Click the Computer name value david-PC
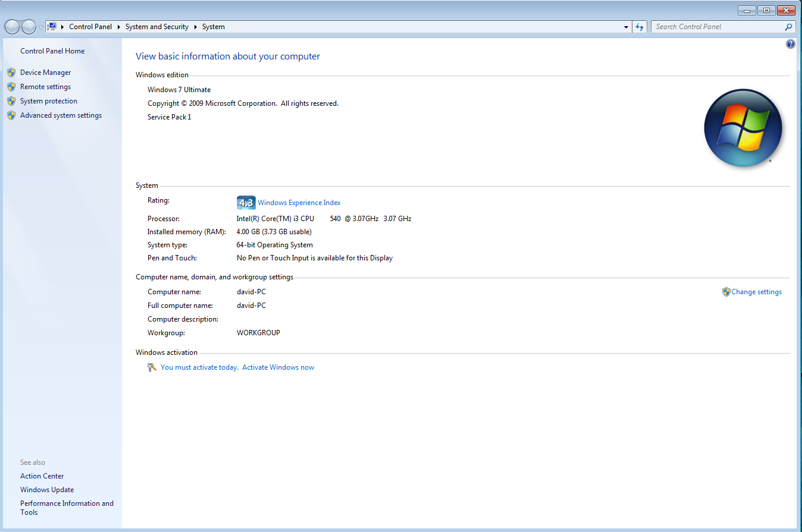802x532 pixels. (x=251, y=292)
